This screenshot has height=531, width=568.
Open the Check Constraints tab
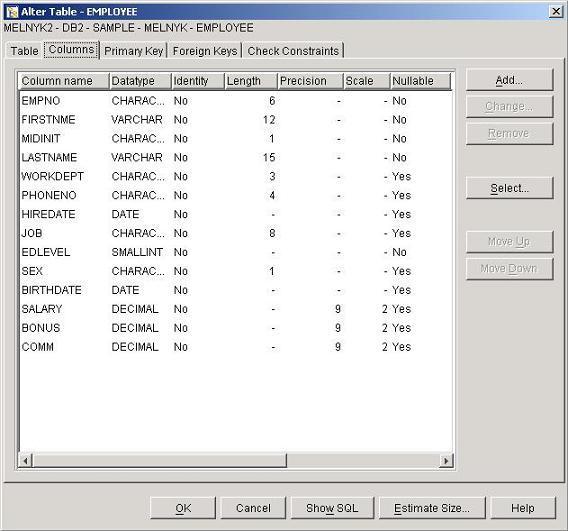293,51
